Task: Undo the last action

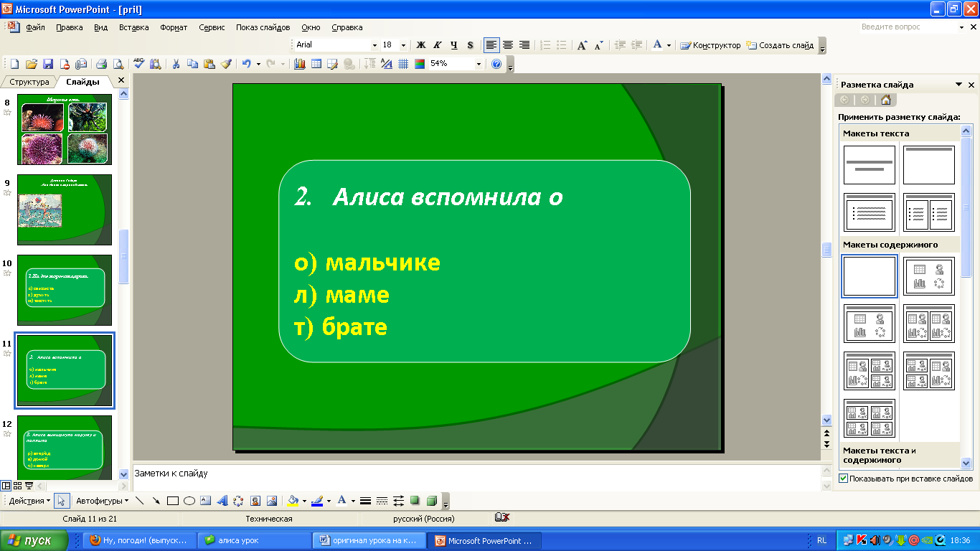Action: [246, 64]
